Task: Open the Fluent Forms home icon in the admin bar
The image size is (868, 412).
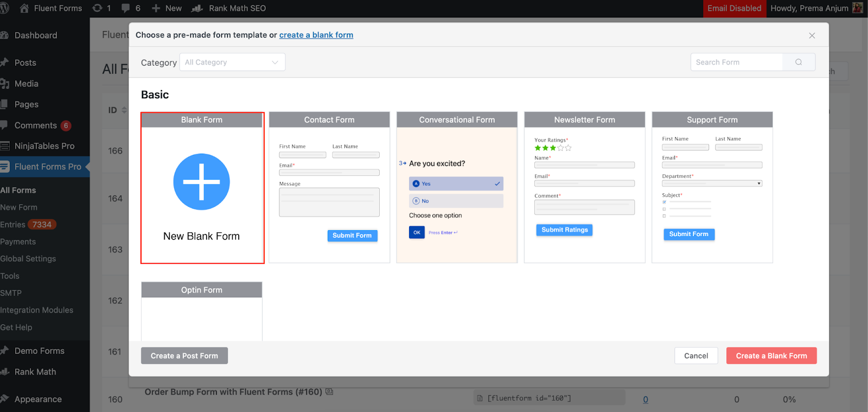Action: coord(24,8)
